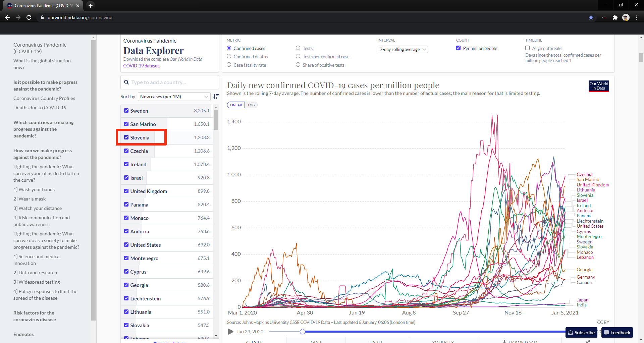Click the timeline slider handle
644x343 pixels.
pyautogui.click(x=303, y=332)
